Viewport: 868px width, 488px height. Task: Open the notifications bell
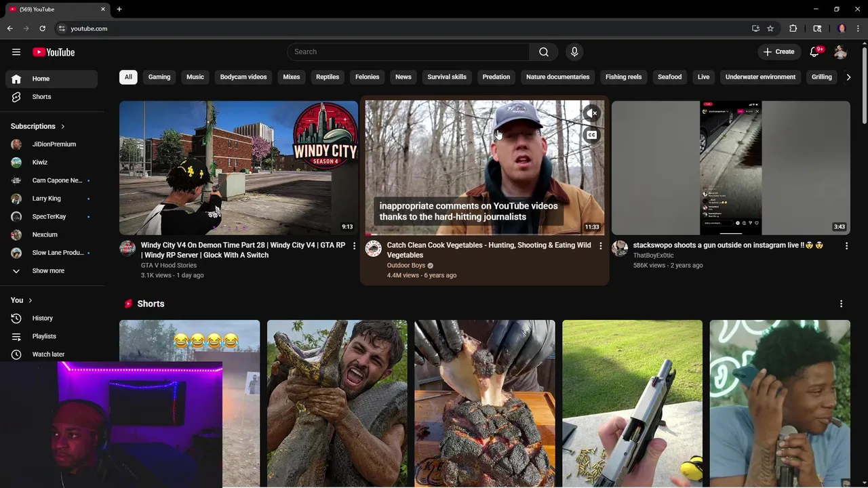[x=815, y=52]
